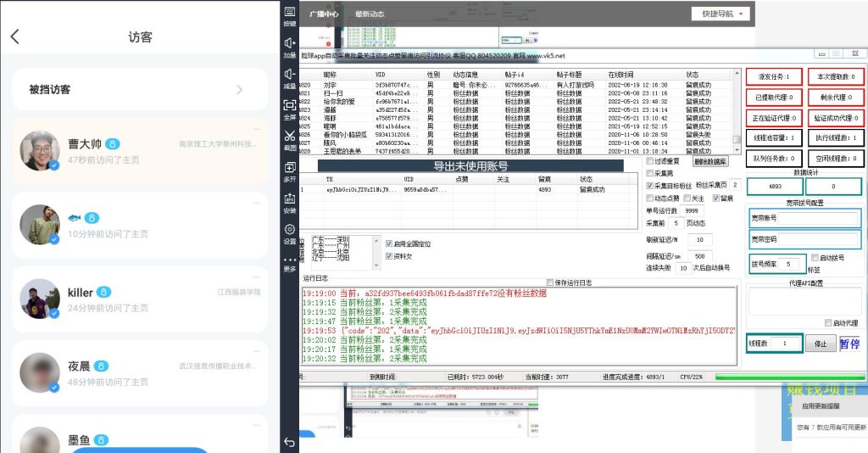868x453 pixels.
Task: Switch to the 最新动态 tab
Action: click(370, 14)
